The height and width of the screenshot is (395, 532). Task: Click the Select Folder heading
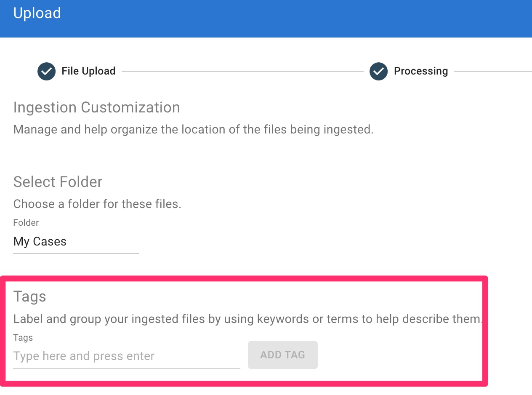click(58, 182)
